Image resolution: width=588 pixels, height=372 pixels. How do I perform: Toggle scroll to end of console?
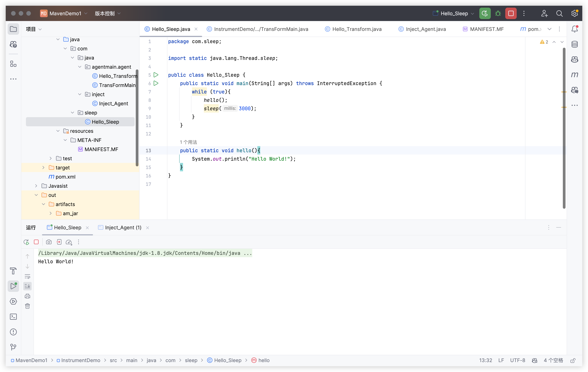pos(28,286)
